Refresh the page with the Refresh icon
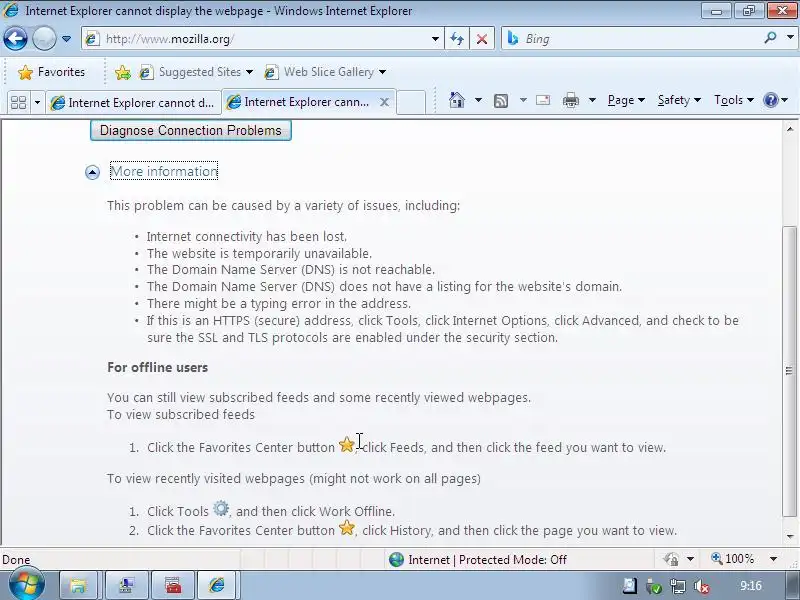 (457, 39)
